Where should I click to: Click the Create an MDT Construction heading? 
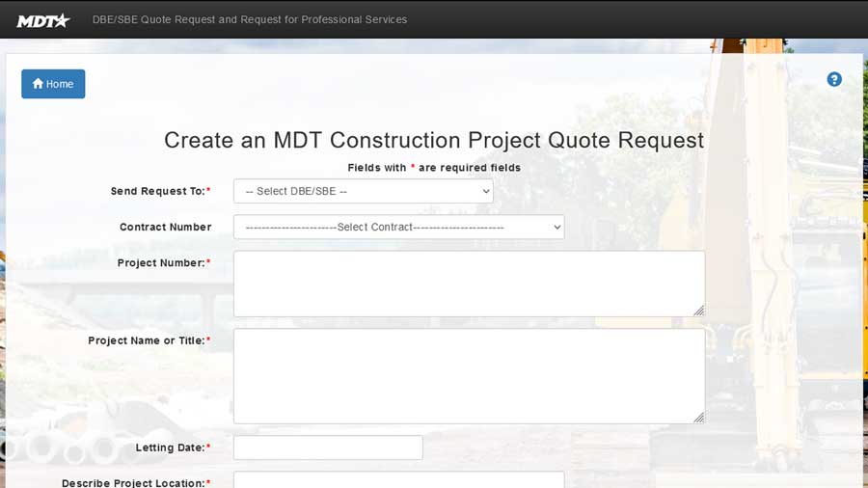point(434,140)
